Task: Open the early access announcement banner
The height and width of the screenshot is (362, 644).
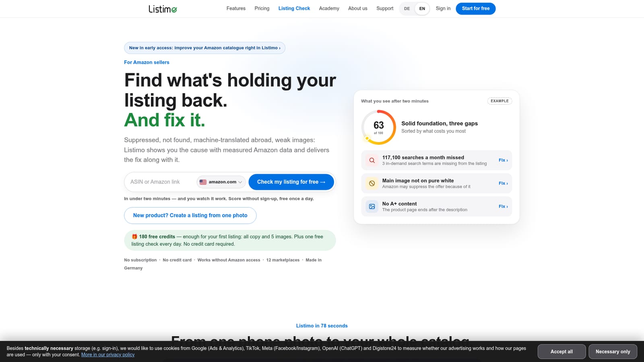Action: 204,48
